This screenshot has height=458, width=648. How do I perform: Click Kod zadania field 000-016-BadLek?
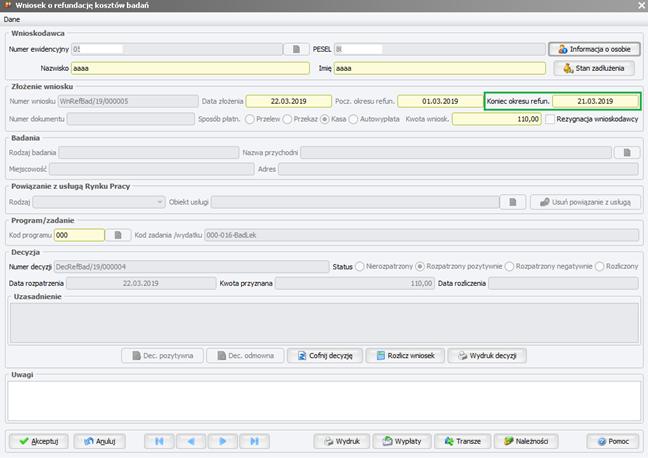point(422,235)
